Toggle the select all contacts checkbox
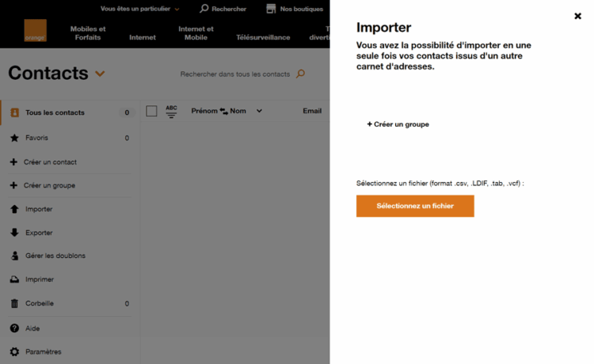 [152, 112]
